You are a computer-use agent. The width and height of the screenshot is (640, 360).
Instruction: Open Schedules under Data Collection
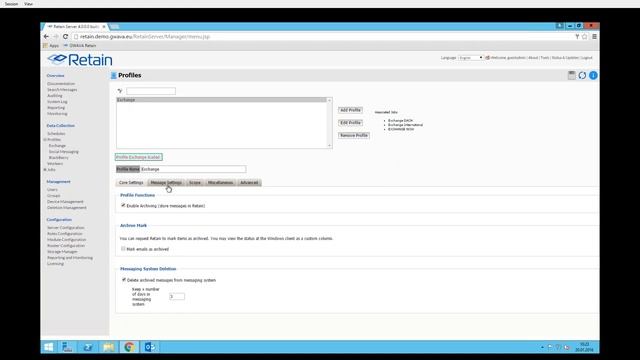56,133
